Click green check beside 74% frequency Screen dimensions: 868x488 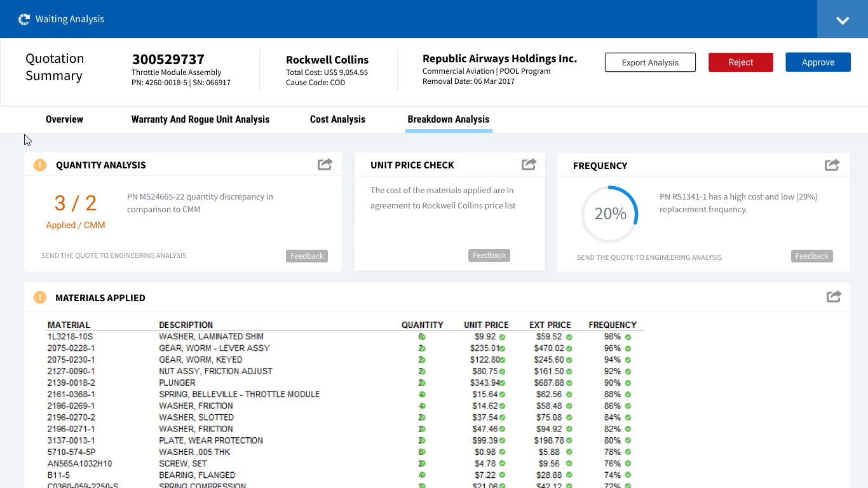point(628,475)
